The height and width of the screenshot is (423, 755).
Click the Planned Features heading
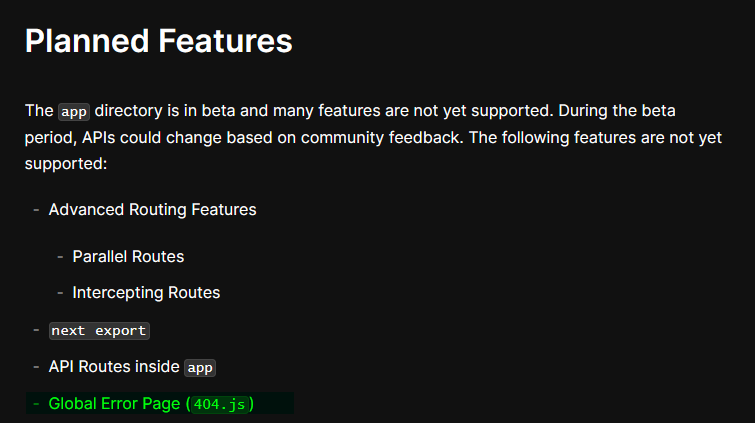coord(158,41)
